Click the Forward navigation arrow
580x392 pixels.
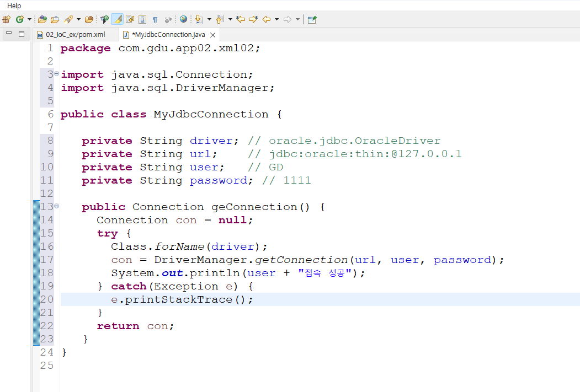pos(288,20)
